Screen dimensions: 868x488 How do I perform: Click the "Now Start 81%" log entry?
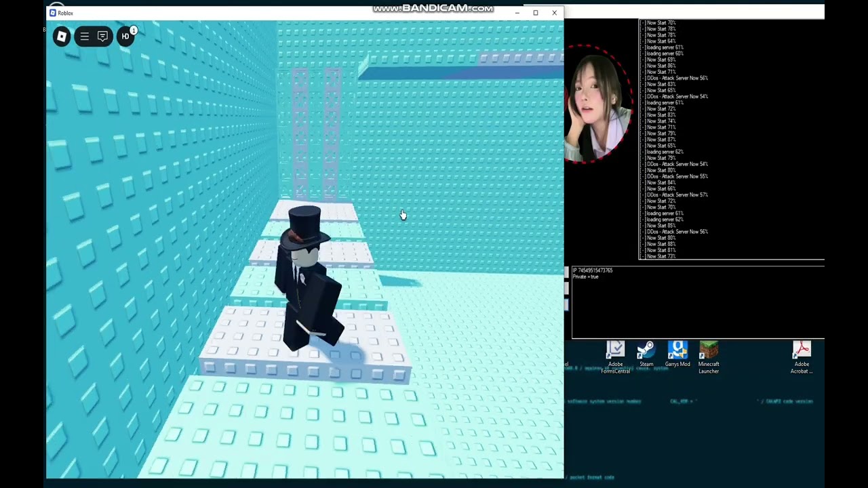point(658,250)
